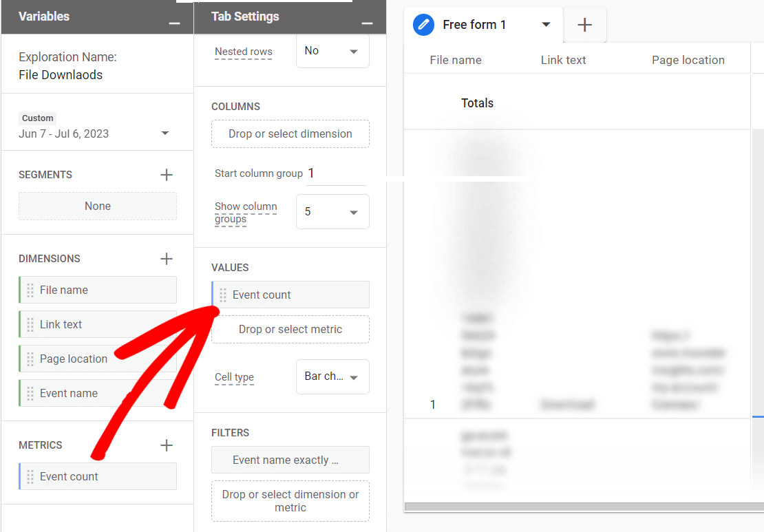This screenshot has width=764, height=532.
Task: Click the Event name exactly filter
Action: coord(290,460)
